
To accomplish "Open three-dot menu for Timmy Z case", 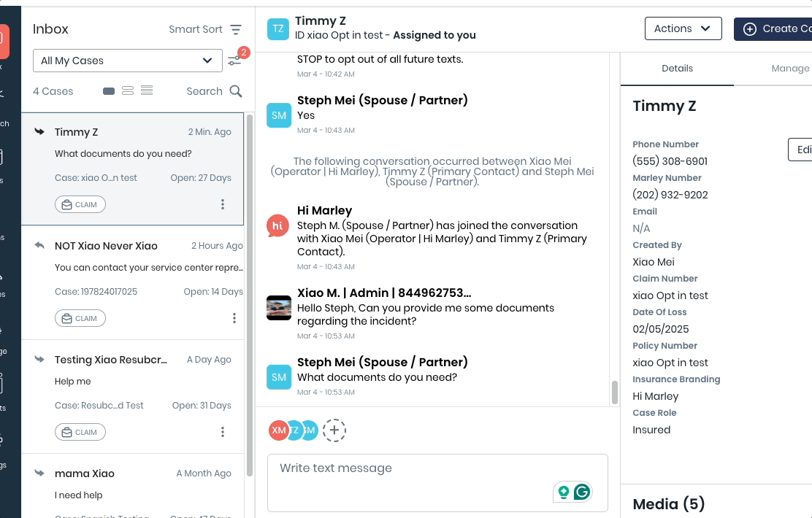I will point(223,204).
